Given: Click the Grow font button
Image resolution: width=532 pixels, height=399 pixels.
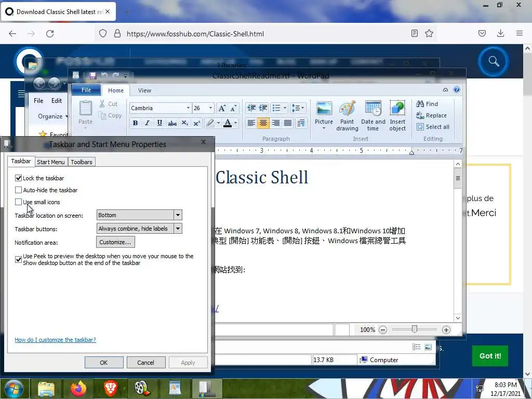Looking at the screenshot, I should (222, 108).
